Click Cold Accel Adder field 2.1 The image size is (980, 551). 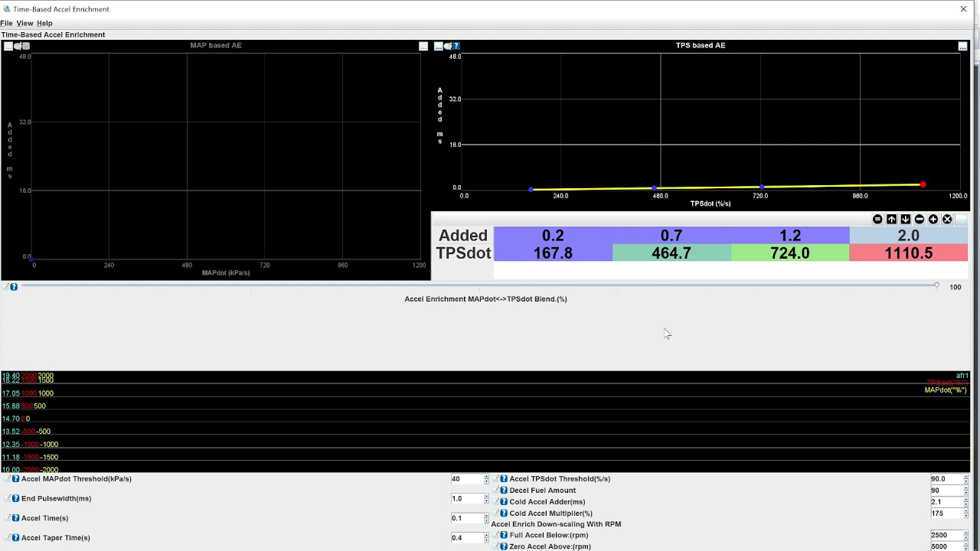click(946, 502)
